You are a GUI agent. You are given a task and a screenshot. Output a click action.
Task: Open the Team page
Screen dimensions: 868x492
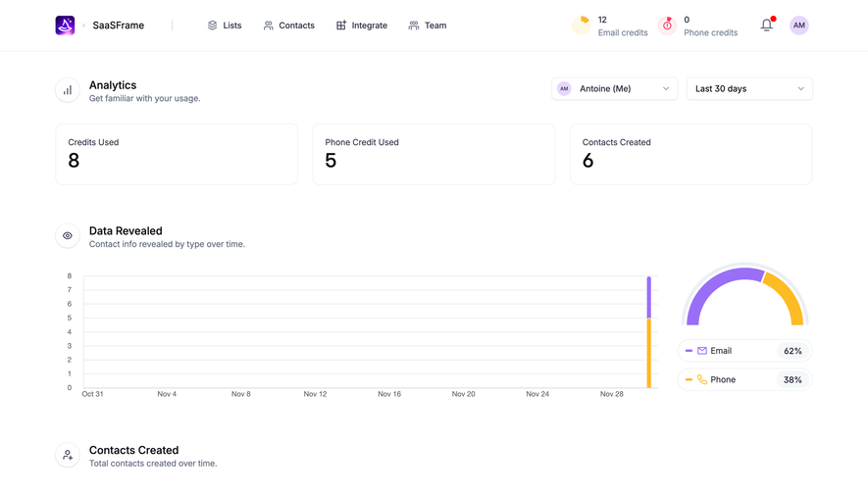pyautogui.click(x=428, y=25)
